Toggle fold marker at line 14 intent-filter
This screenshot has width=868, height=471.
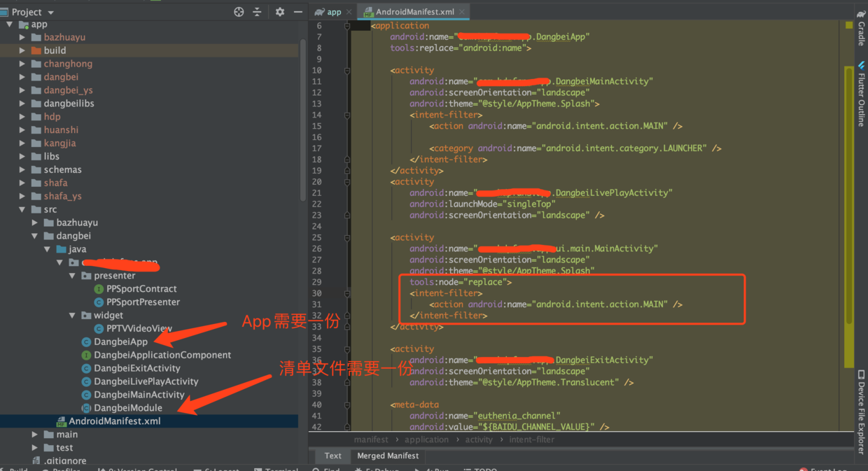point(346,115)
